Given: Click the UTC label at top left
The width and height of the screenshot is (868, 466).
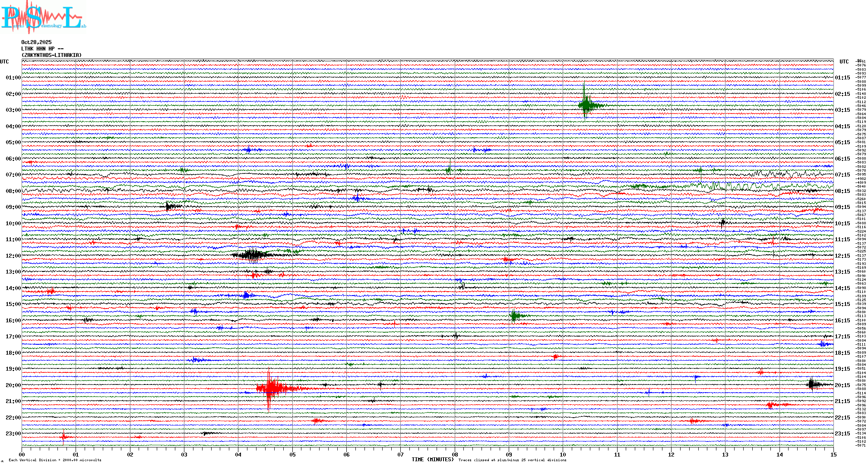Looking at the screenshot, I should coord(4,62).
